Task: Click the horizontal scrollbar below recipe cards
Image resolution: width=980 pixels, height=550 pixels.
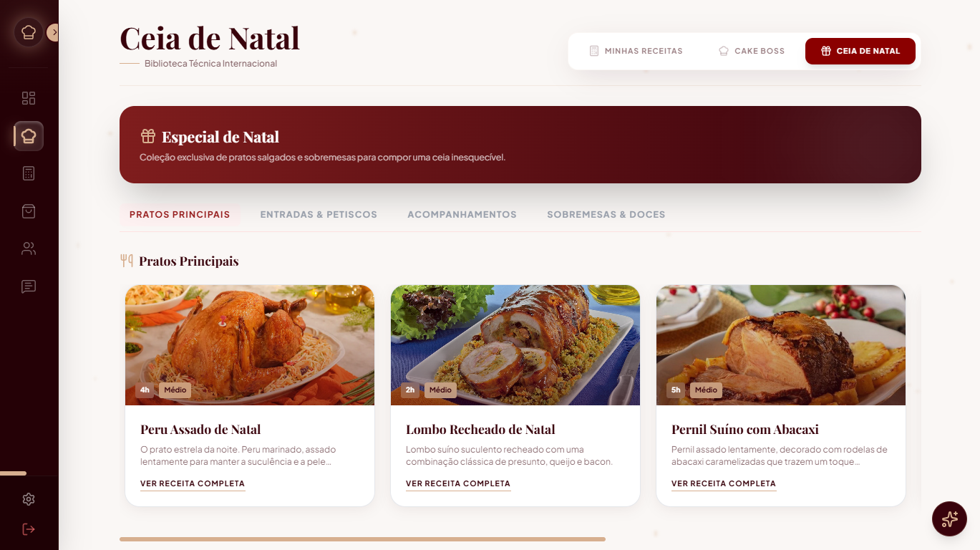Action: (362, 539)
